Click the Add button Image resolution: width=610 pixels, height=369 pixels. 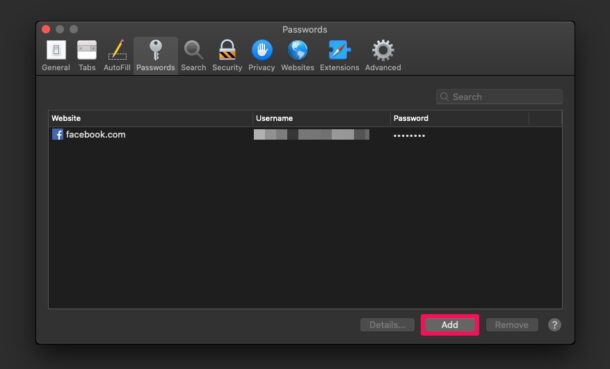click(450, 325)
